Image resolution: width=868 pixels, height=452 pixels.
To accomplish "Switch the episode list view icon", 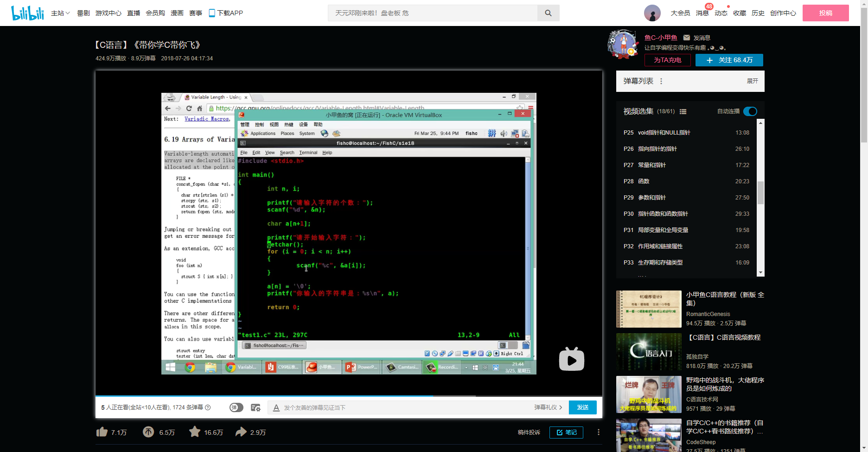I will click(683, 111).
